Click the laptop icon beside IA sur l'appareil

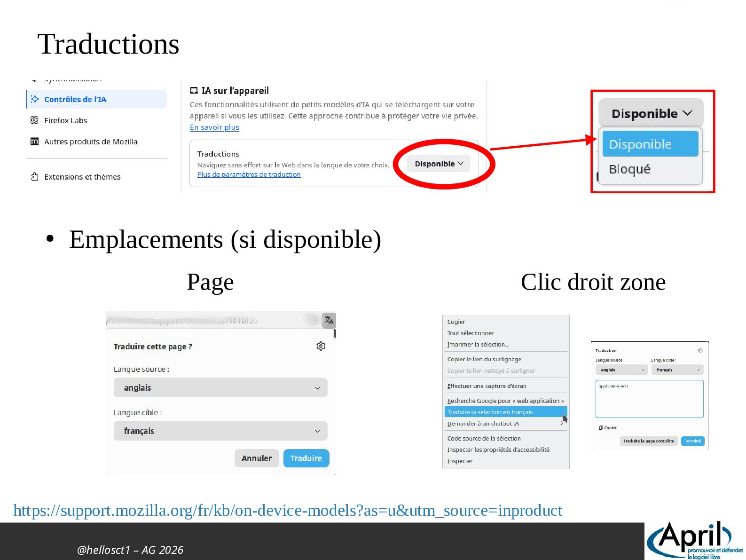pos(194,91)
